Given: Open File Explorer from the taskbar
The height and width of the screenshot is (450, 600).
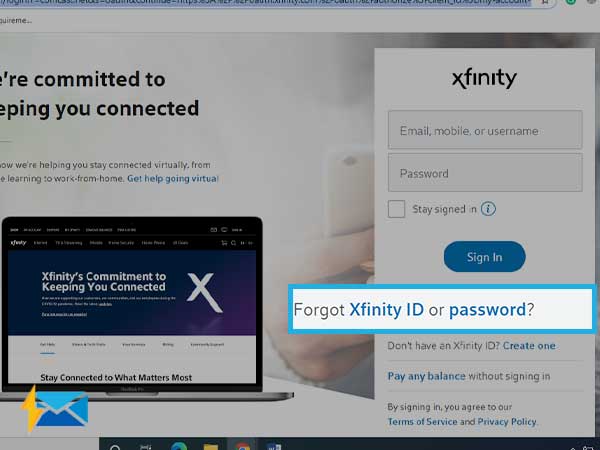Looking at the screenshot, I should 210,447.
